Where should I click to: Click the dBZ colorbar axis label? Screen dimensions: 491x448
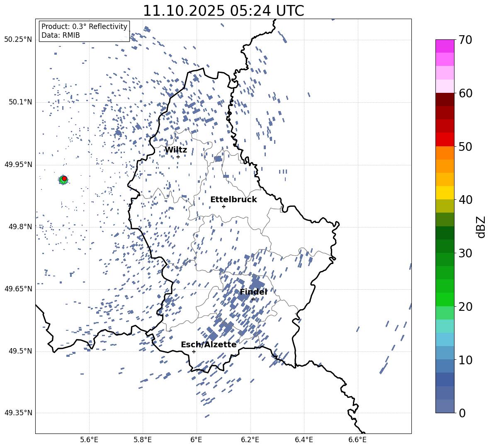click(x=481, y=227)
